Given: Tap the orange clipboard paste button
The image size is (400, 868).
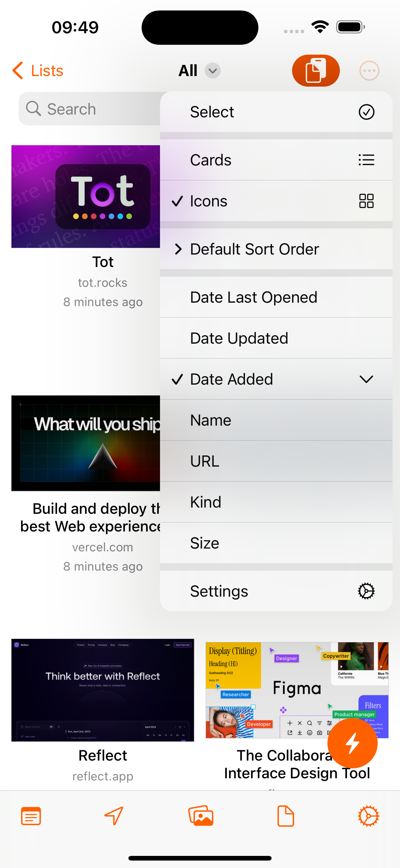Looking at the screenshot, I should 315,70.
